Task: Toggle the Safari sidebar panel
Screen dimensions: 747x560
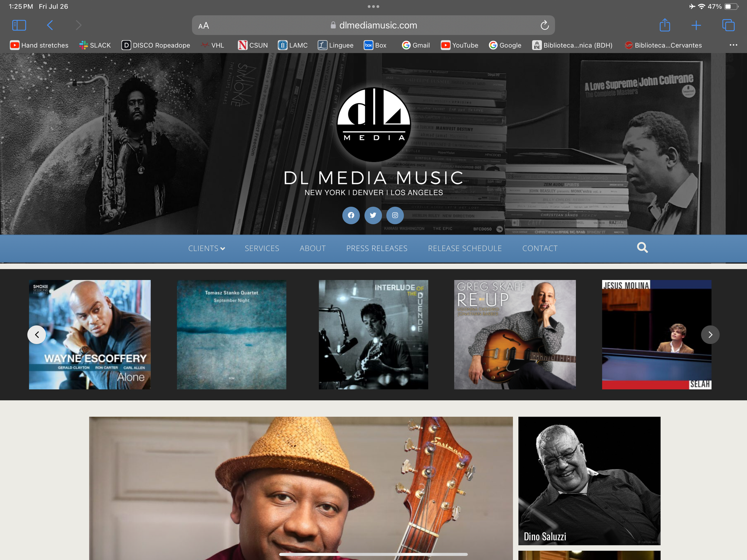Action: (x=19, y=25)
